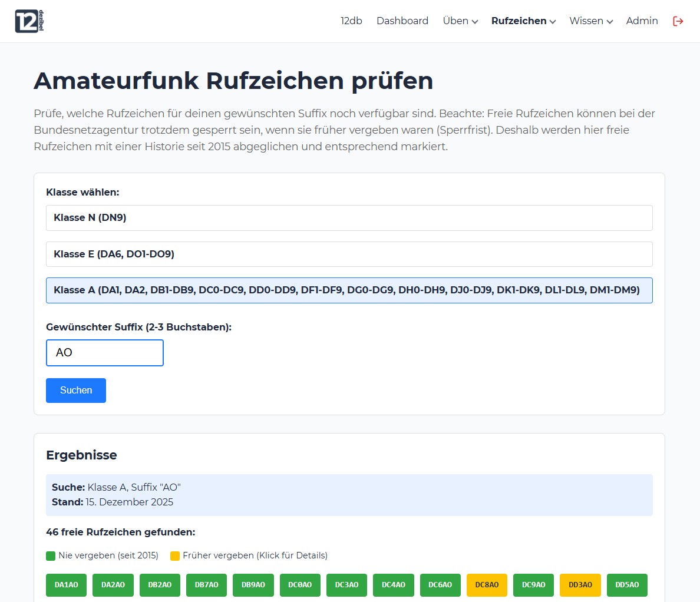Image resolution: width=700 pixels, height=602 pixels.
Task: Select callsign DC9AO from results
Action: tap(533, 585)
